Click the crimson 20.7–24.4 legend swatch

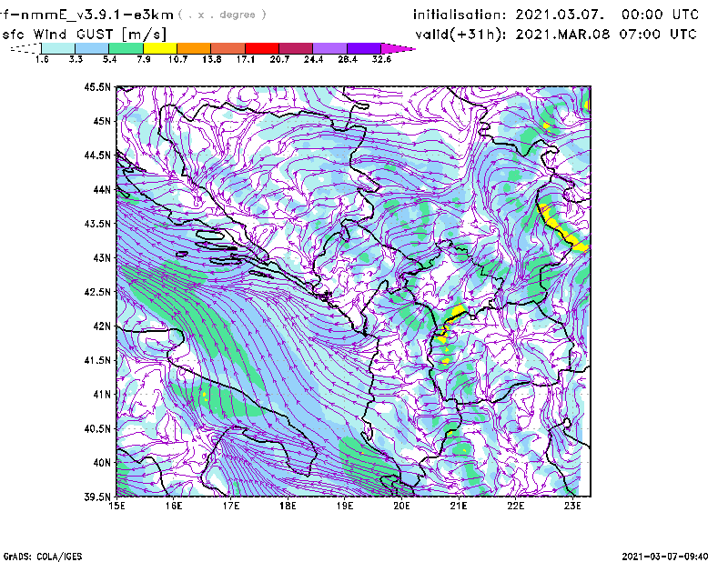(296, 48)
